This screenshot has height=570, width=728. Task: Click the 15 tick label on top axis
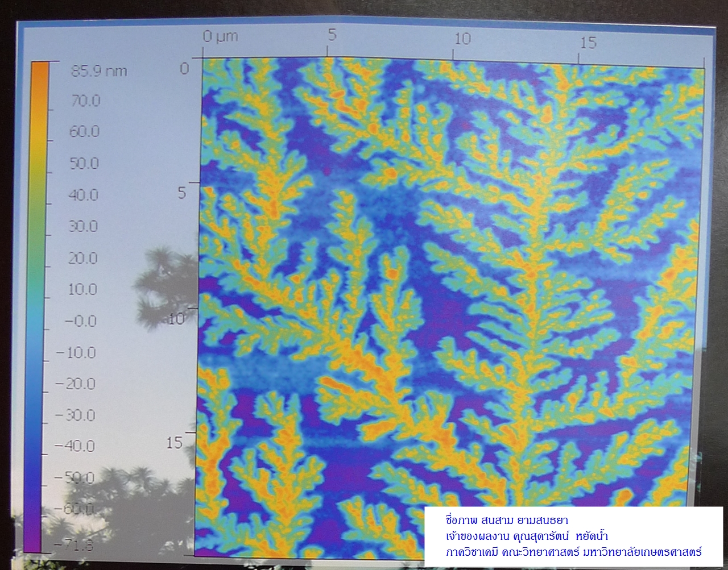click(588, 42)
